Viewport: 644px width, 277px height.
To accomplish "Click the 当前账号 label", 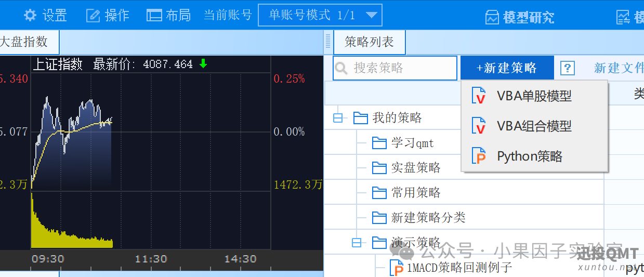I will pyautogui.click(x=228, y=15).
